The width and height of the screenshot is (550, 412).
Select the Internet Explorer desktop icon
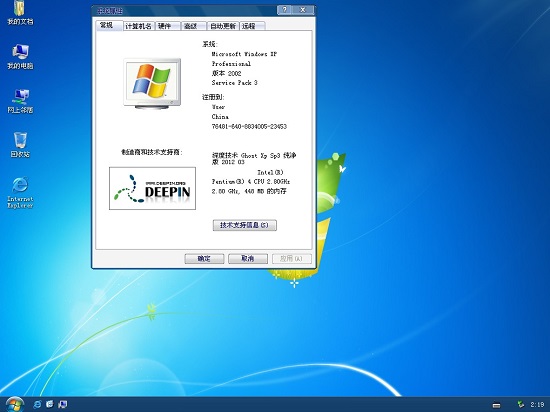coord(20,193)
